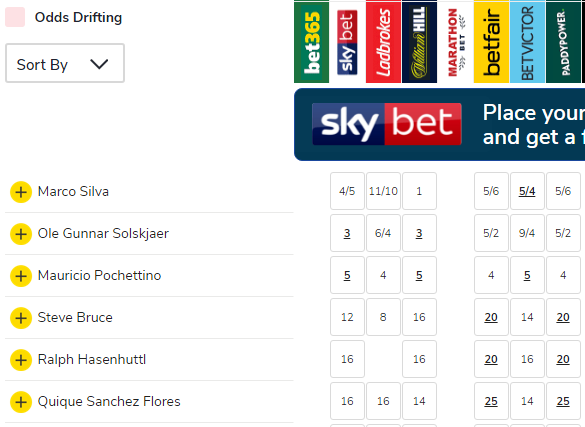This screenshot has height=427, width=585.
Task: Click the BetVictor column logo
Action: (528, 42)
